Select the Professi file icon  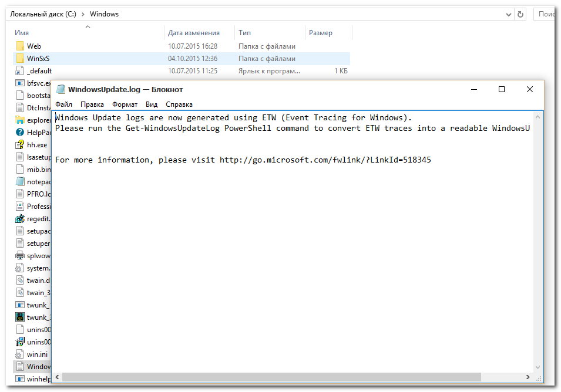(20, 206)
